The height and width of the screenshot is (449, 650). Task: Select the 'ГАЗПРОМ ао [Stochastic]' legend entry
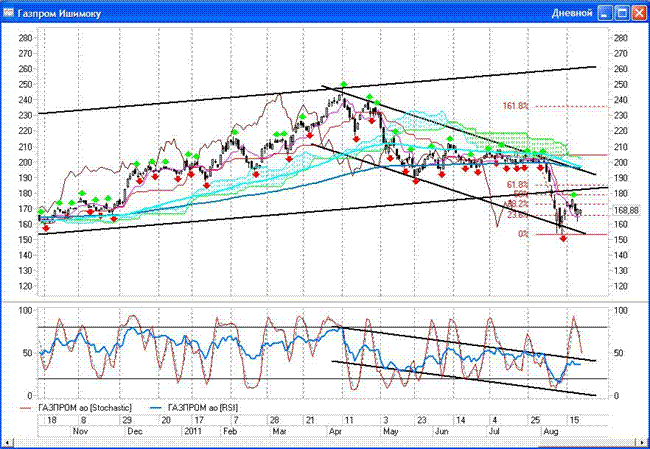click(x=85, y=408)
